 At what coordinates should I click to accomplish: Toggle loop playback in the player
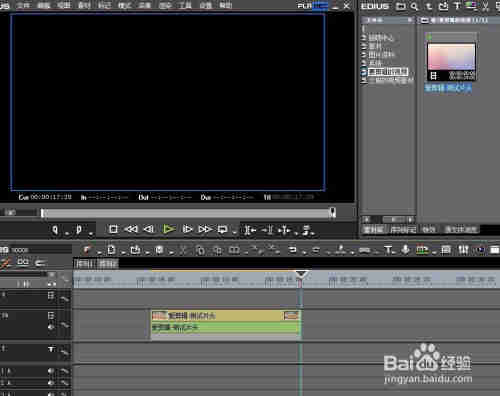click(x=222, y=229)
